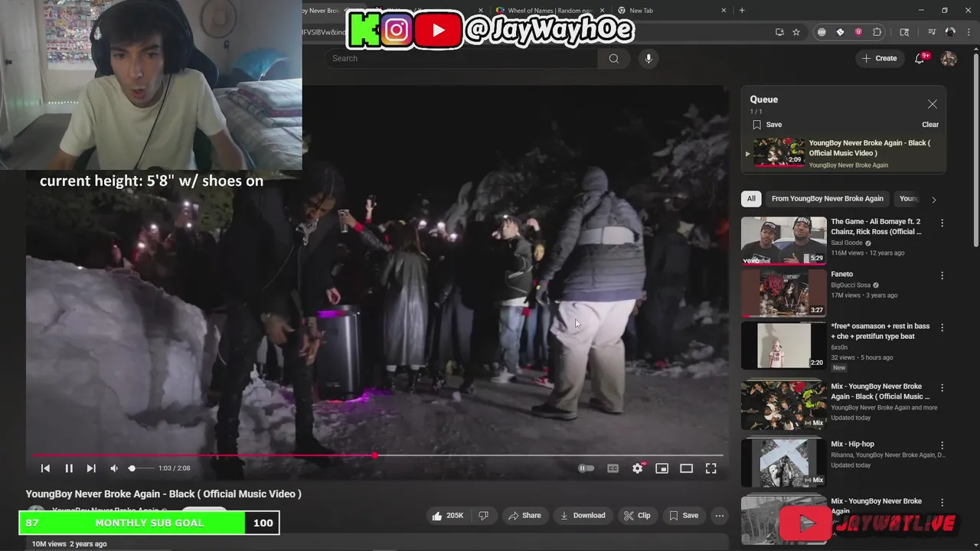980x551 pixels.
Task: Open a new browser tab
Action: pyautogui.click(x=742, y=11)
